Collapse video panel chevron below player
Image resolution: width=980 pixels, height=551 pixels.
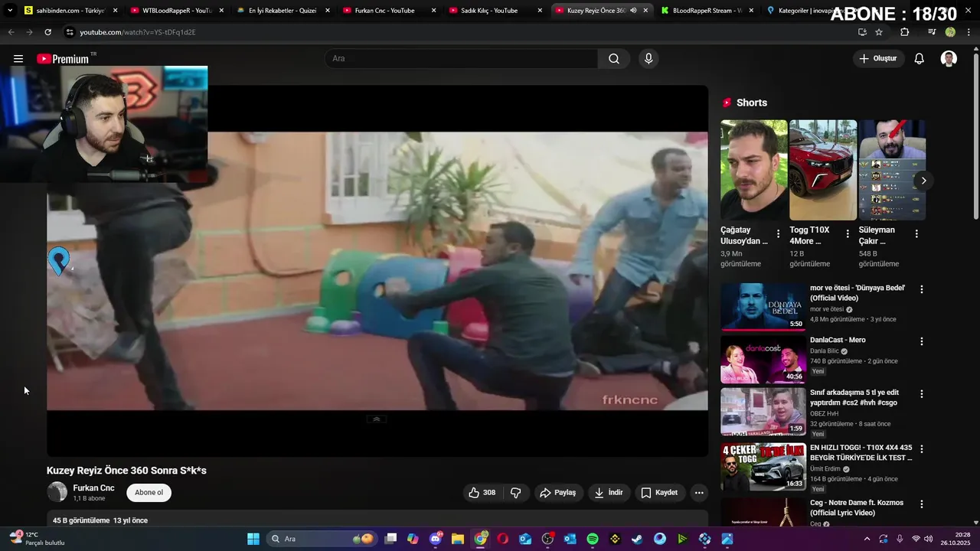pos(376,419)
